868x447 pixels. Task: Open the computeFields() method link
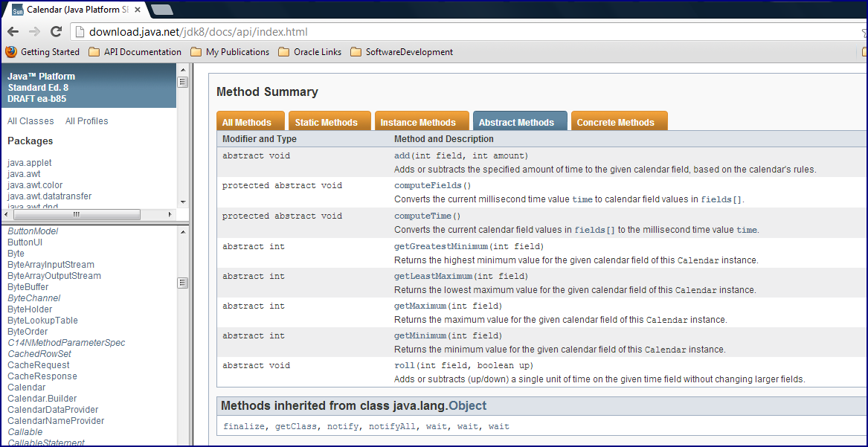(x=431, y=185)
